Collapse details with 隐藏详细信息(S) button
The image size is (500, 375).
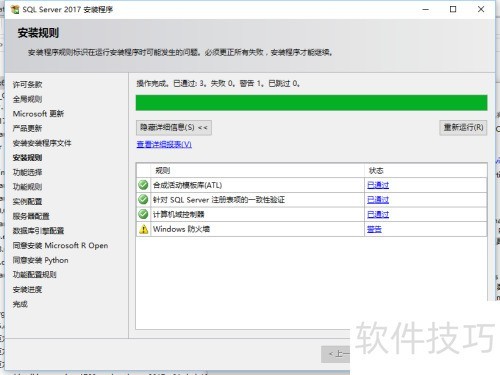[x=174, y=128]
